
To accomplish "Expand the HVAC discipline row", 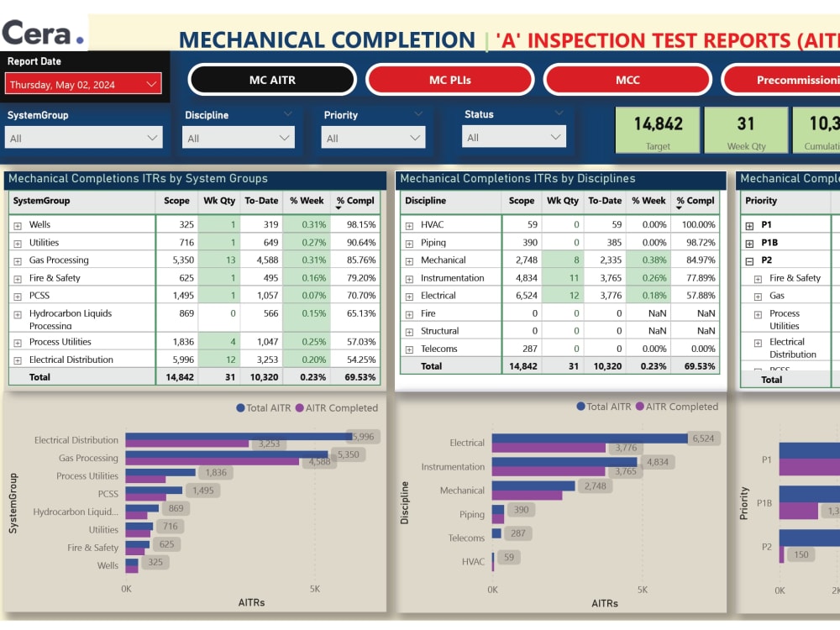I will (x=409, y=226).
